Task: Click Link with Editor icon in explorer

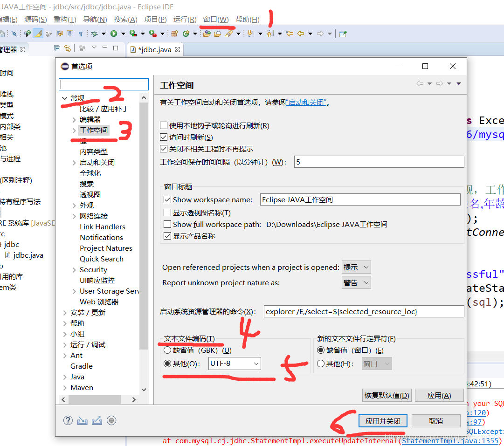Action: point(68,48)
